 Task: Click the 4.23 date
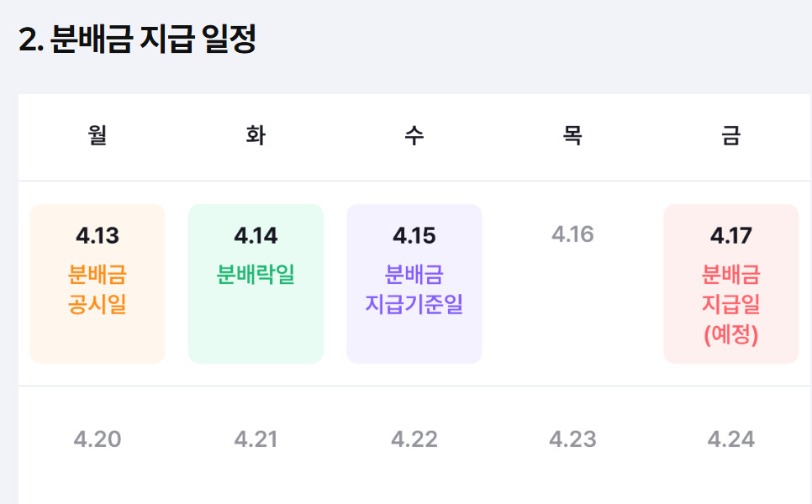[x=572, y=439]
